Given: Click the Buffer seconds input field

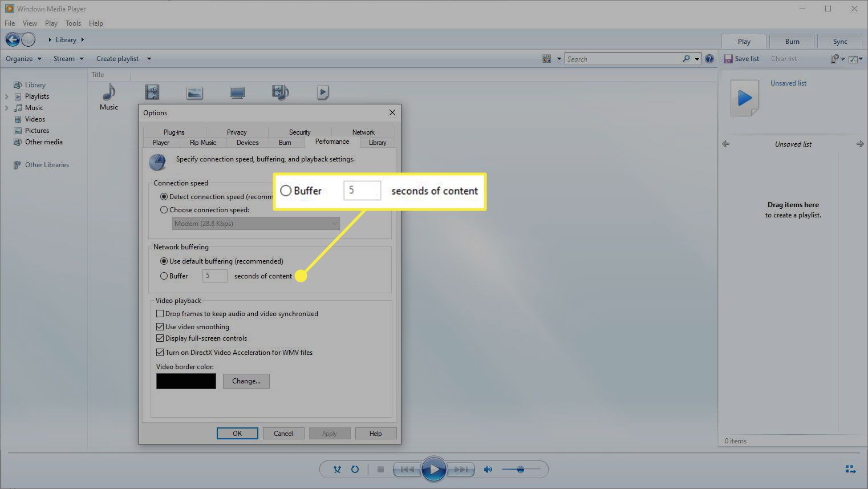Looking at the screenshot, I should (215, 276).
